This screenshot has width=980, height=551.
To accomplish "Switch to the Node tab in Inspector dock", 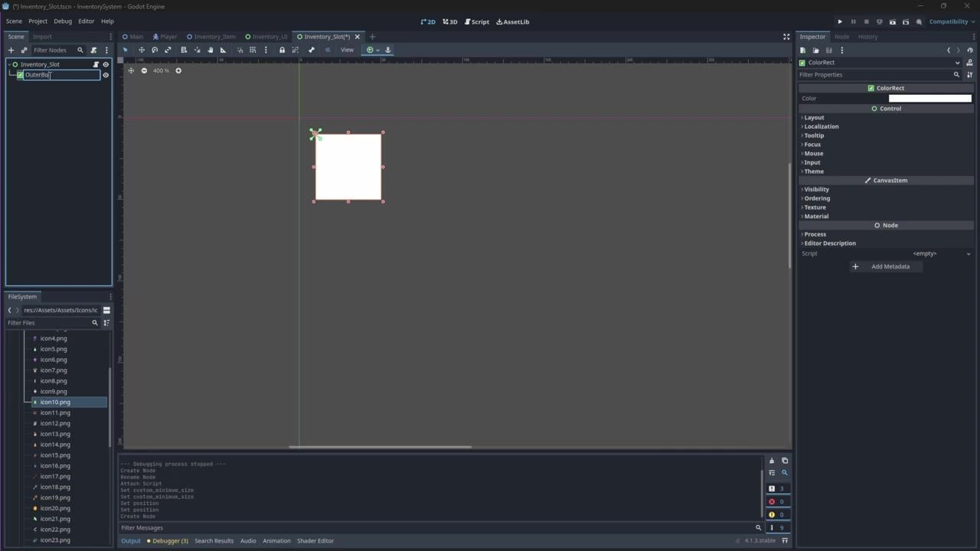I will click(841, 37).
